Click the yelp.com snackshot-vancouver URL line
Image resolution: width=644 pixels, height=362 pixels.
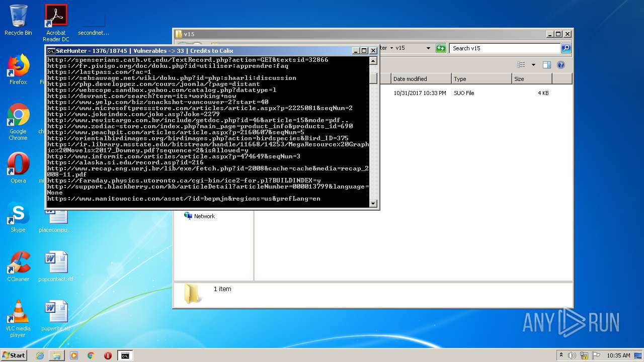point(157,102)
